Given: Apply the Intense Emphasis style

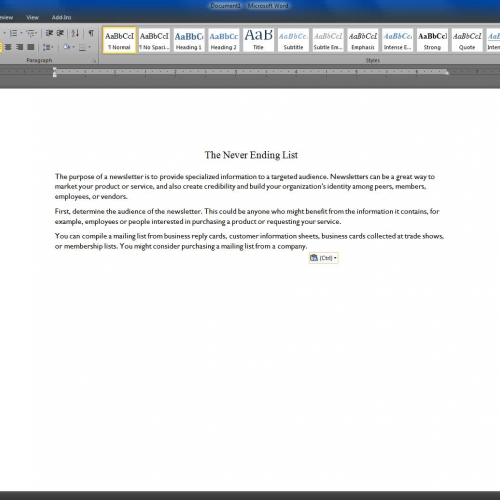Looking at the screenshot, I should (x=397, y=40).
